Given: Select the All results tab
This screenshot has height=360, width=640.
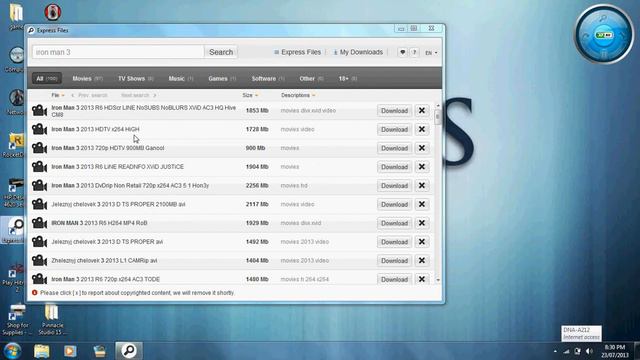Looking at the screenshot, I should [x=47, y=78].
